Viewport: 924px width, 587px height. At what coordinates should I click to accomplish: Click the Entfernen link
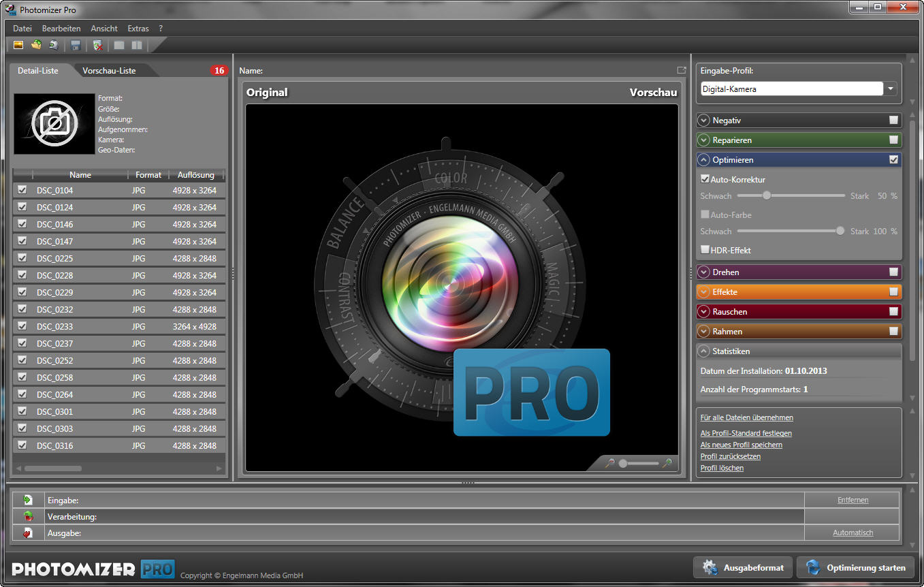(853, 500)
